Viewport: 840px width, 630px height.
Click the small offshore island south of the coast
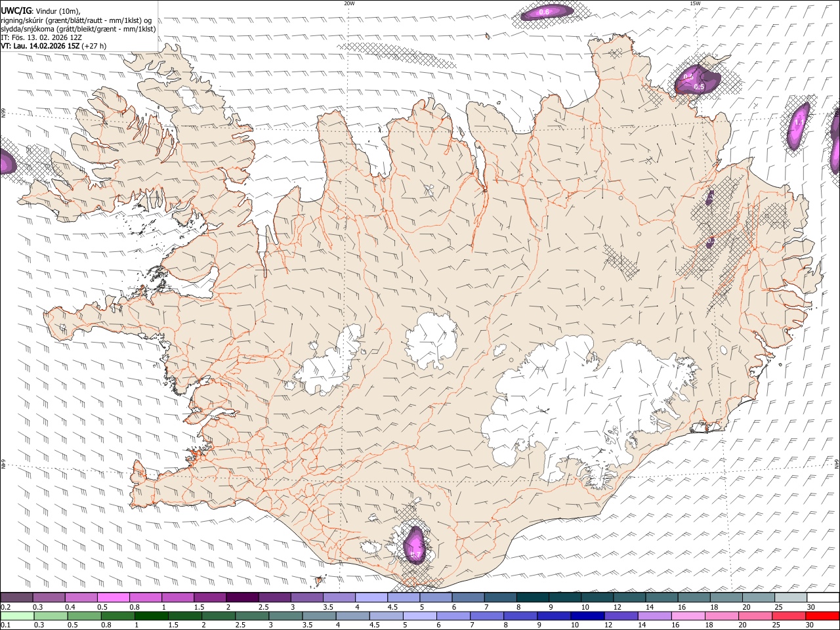coord(320,580)
